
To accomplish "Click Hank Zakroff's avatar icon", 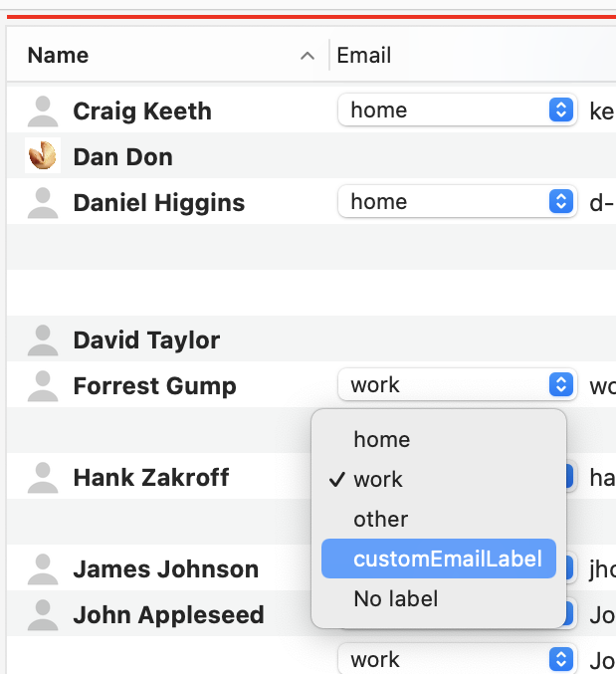I will pyautogui.click(x=43, y=478).
